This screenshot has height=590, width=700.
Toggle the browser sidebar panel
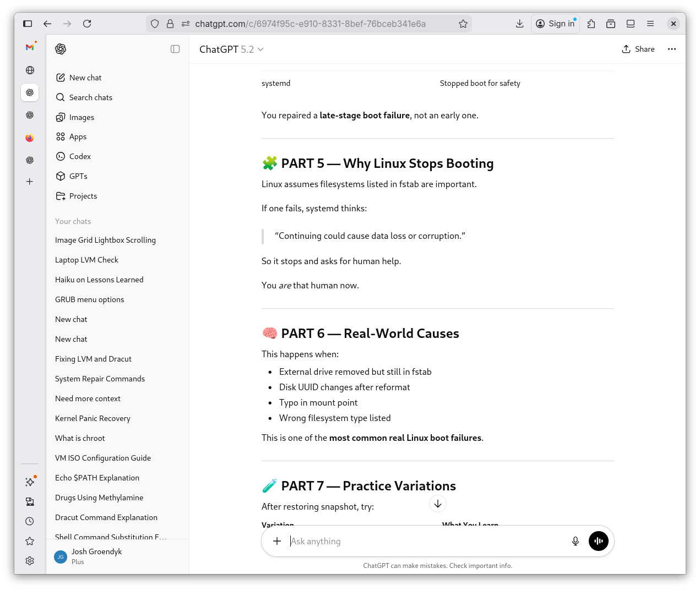tap(28, 24)
